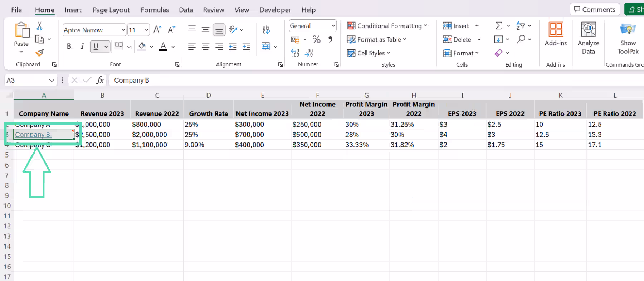Align text left
The image size is (644, 281).
(192, 46)
